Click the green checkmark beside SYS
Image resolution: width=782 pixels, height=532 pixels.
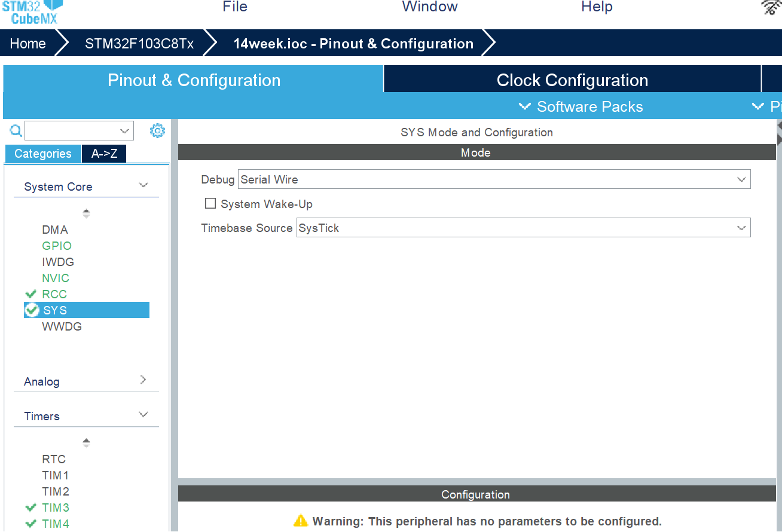click(32, 310)
